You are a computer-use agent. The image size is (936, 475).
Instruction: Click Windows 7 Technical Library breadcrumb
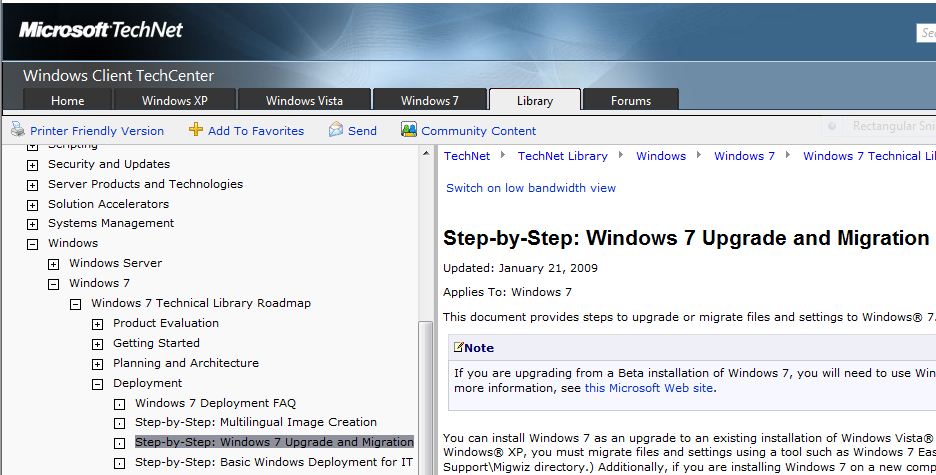click(x=869, y=156)
